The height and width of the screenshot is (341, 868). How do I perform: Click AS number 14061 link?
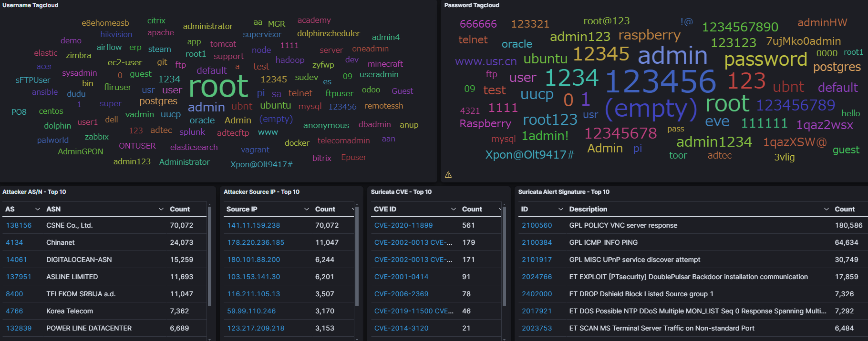point(16,260)
